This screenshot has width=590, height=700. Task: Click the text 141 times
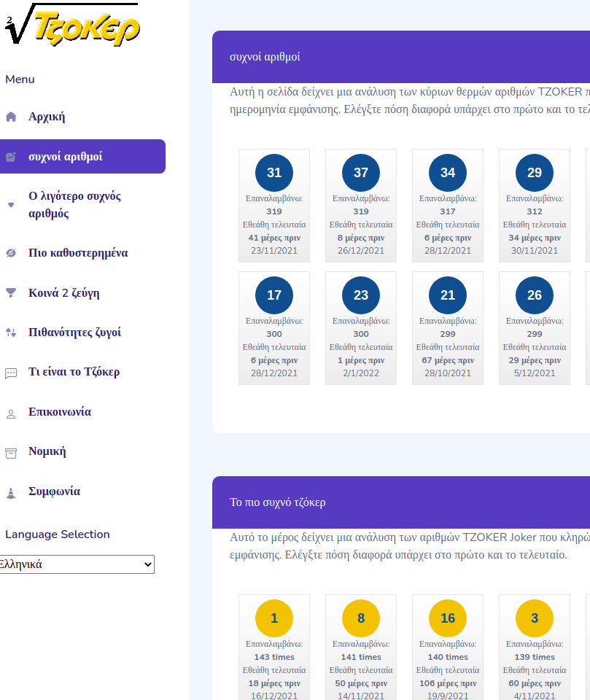click(x=361, y=657)
